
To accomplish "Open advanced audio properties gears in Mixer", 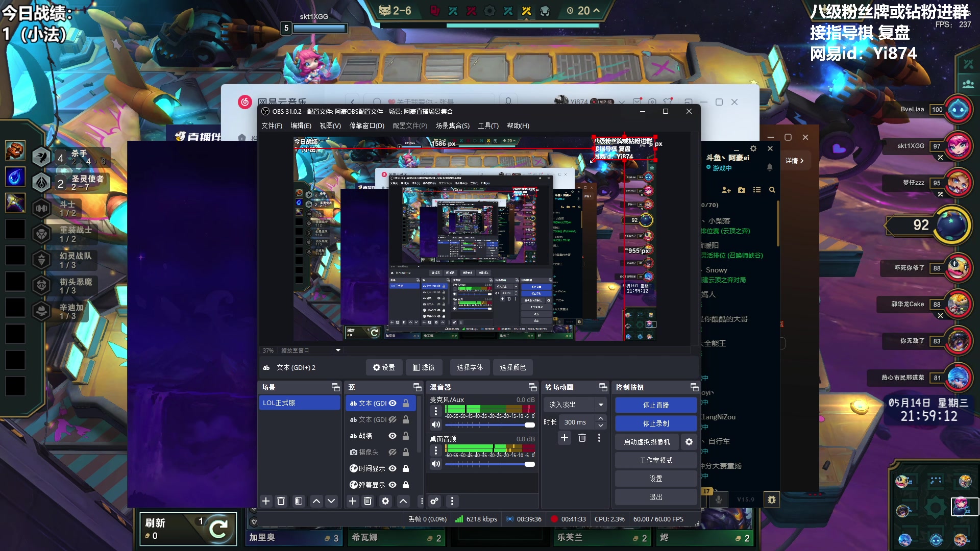I will (x=434, y=501).
